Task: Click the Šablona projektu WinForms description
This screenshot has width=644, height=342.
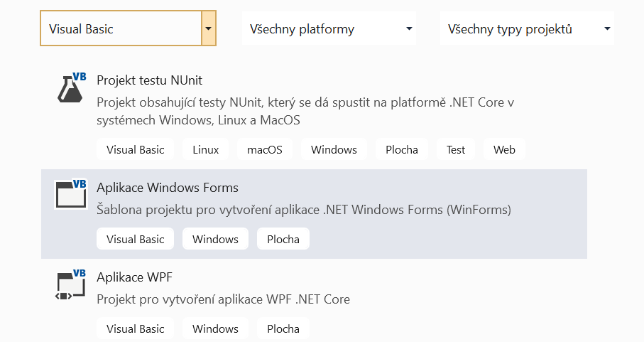Action: pos(303,210)
